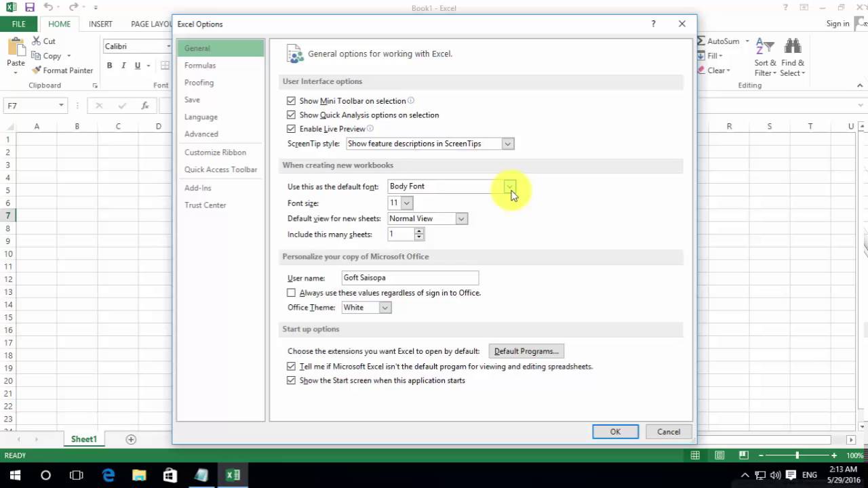Screen dimensions: 868x488
Task: Click the help question mark in Excel Options
Action: click(x=653, y=24)
